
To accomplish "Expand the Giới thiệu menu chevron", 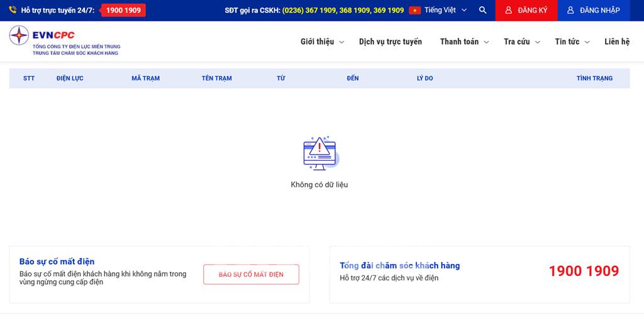I will [x=341, y=42].
